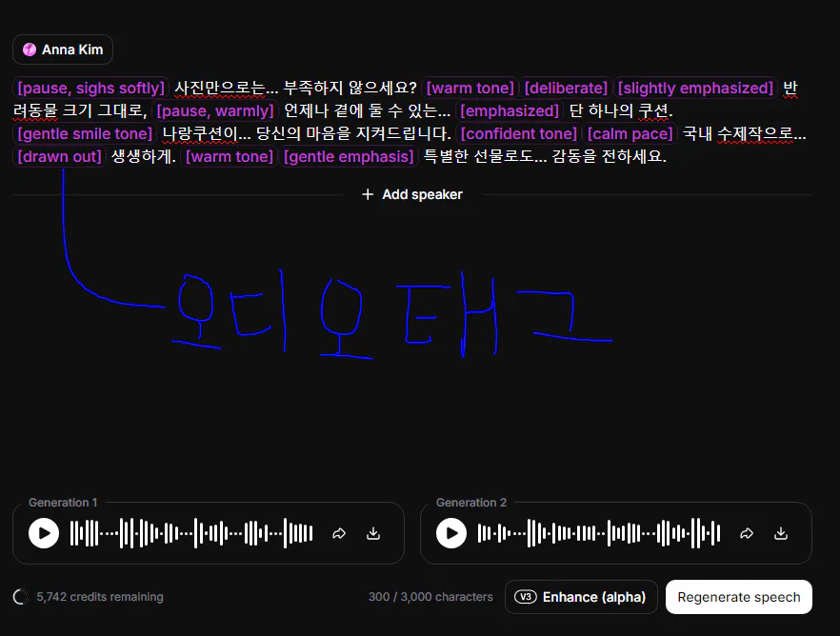Click Regenerate speech button
Viewport: 840px width, 636px height.
[x=739, y=596]
